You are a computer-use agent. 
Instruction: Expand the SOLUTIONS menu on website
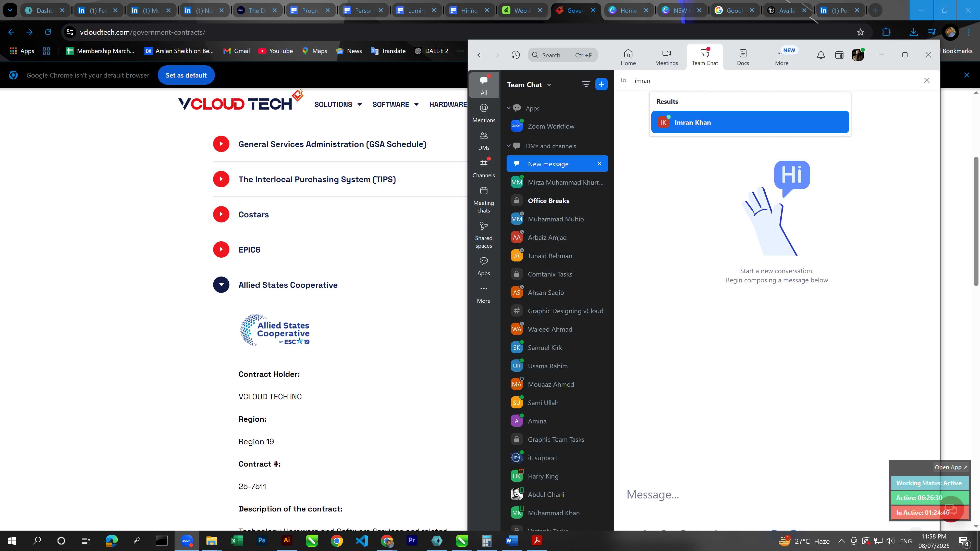pos(338,104)
